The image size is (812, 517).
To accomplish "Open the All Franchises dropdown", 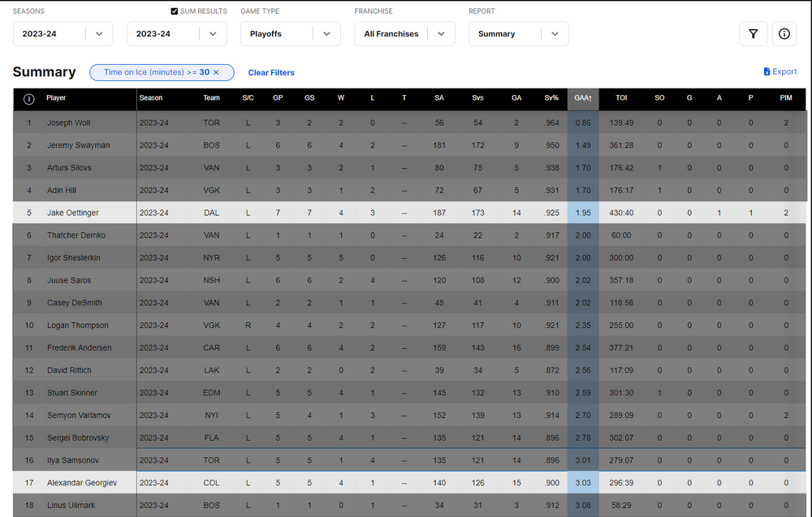I will coord(404,34).
